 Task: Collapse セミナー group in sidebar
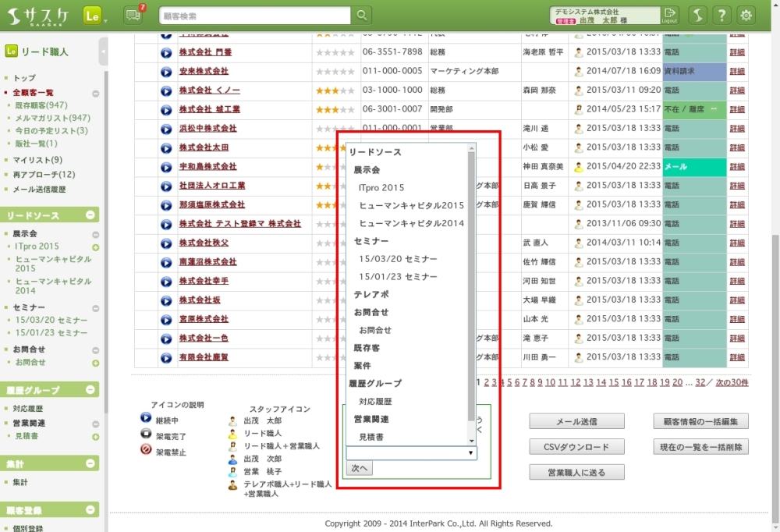point(95,309)
